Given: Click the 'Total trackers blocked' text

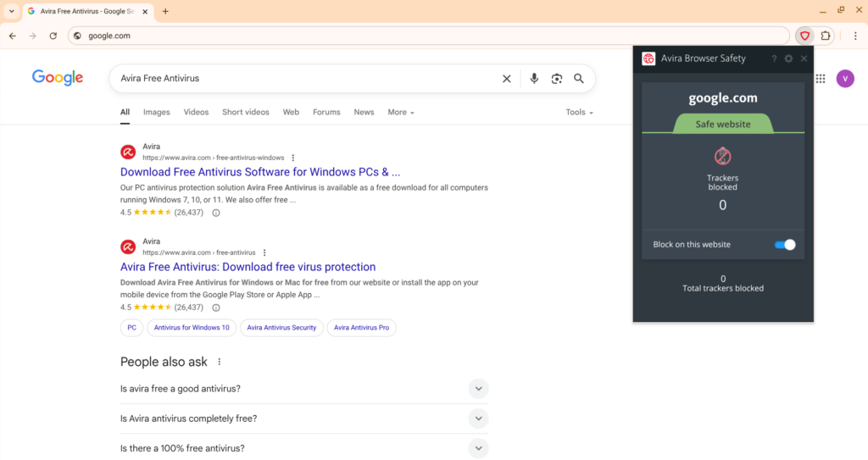Looking at the screenshot, I should [x=723, y=288].
